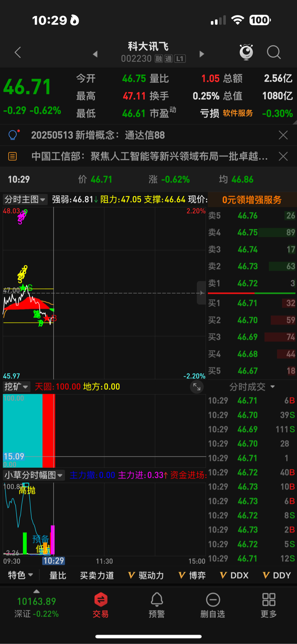Tap the trade row with volume 111S

252,429
